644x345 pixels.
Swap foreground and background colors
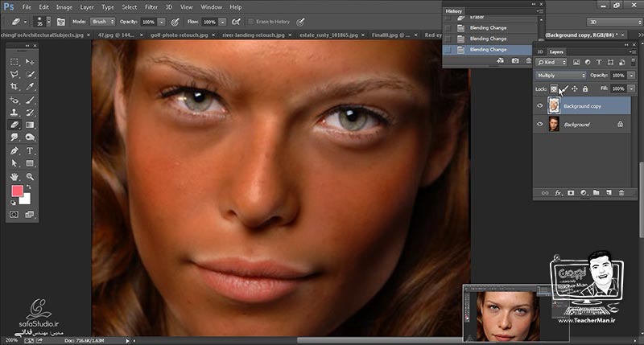pos(29,187)
